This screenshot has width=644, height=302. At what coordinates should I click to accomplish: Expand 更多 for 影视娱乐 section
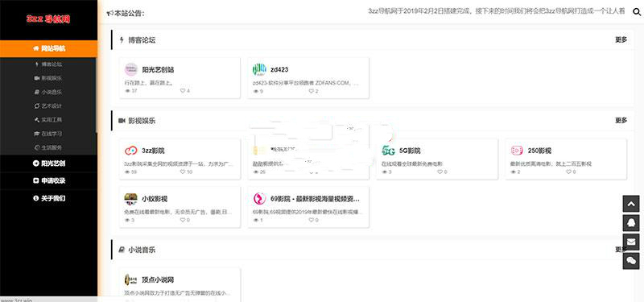tap(621, 120)
